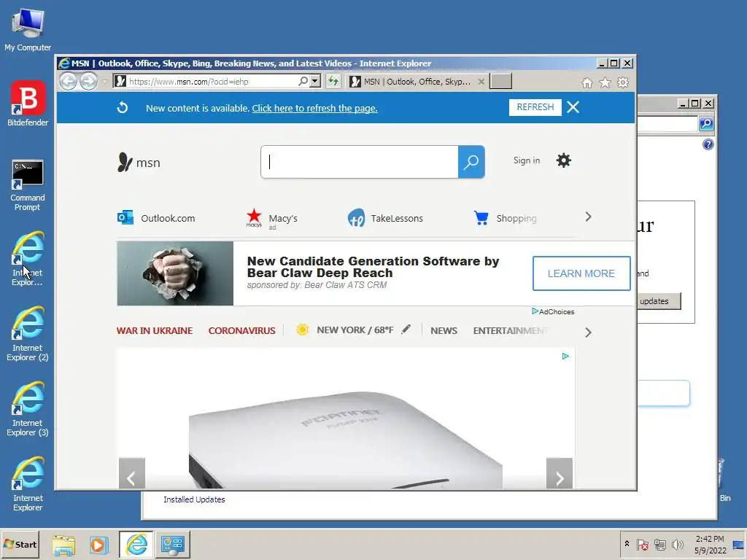Open the Shopping shortcut

click(x=505, y=218)
